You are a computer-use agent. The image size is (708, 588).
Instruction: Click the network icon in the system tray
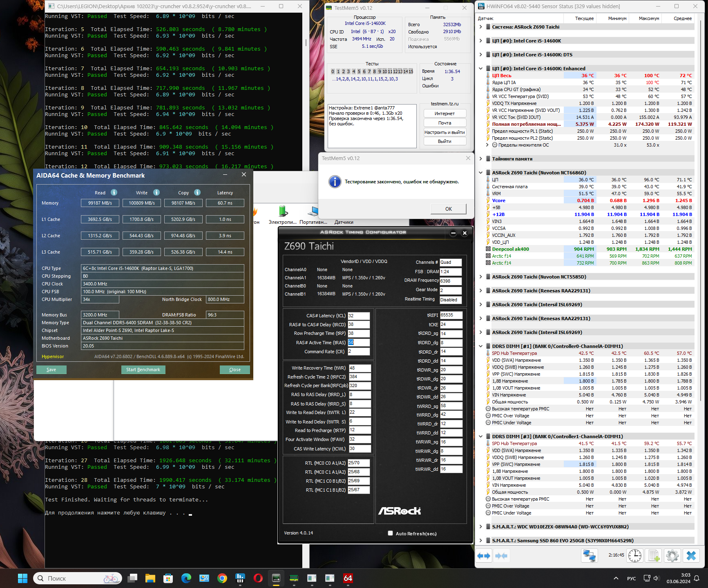647,578
